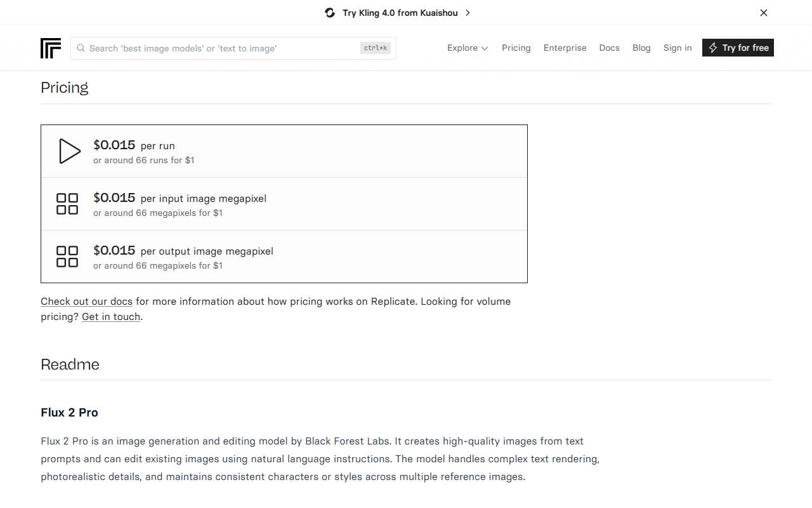
Task: Click the Kling banner logo icon
Action: click(330, 13)
